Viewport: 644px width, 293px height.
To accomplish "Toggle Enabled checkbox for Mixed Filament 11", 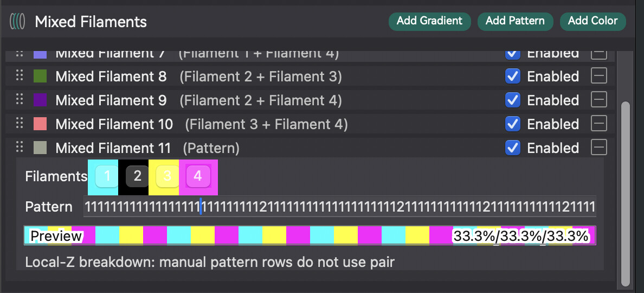I will tap(513, 148).
